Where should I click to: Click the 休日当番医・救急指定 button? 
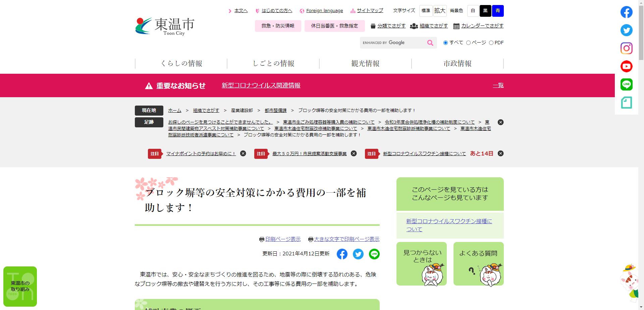pyautogui.click(x=334, y=26)
